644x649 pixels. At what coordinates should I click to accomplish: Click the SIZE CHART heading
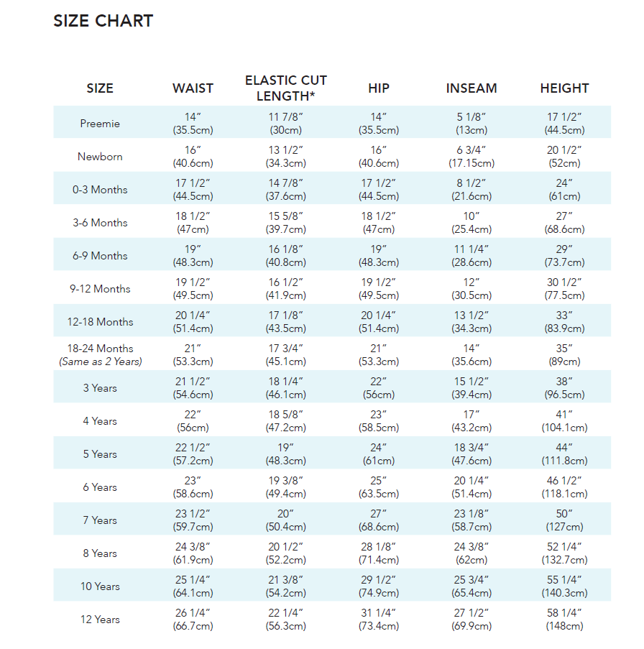pyautogui.click(x=103, y=21)
